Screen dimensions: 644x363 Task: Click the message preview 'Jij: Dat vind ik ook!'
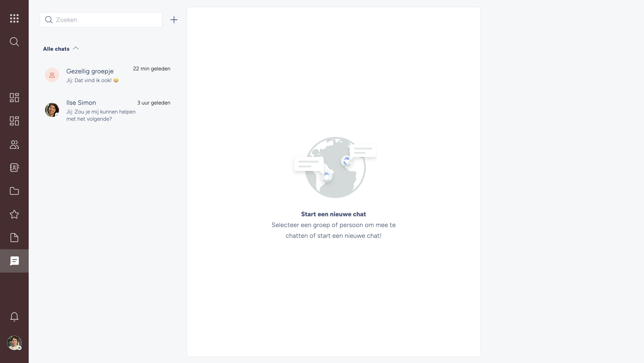click(x=92, y=80)
